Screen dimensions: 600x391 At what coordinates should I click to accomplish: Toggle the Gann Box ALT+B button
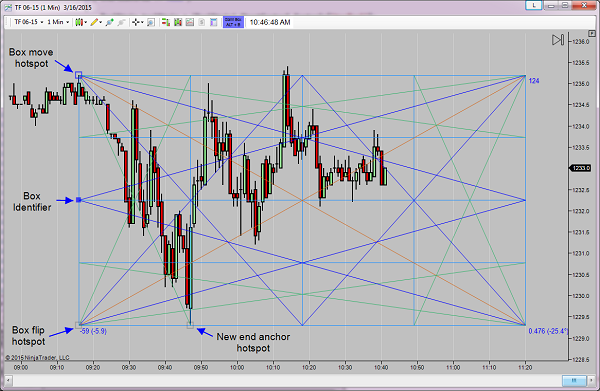point(233,22)
